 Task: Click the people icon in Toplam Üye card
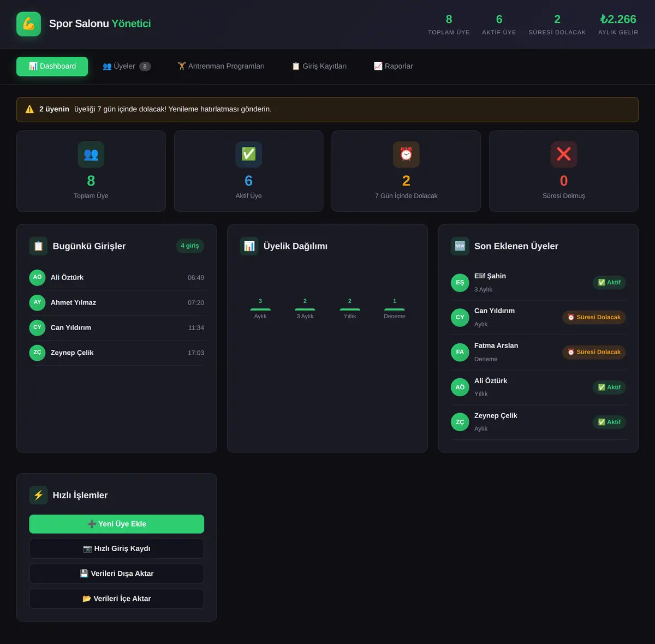[91, 154]
